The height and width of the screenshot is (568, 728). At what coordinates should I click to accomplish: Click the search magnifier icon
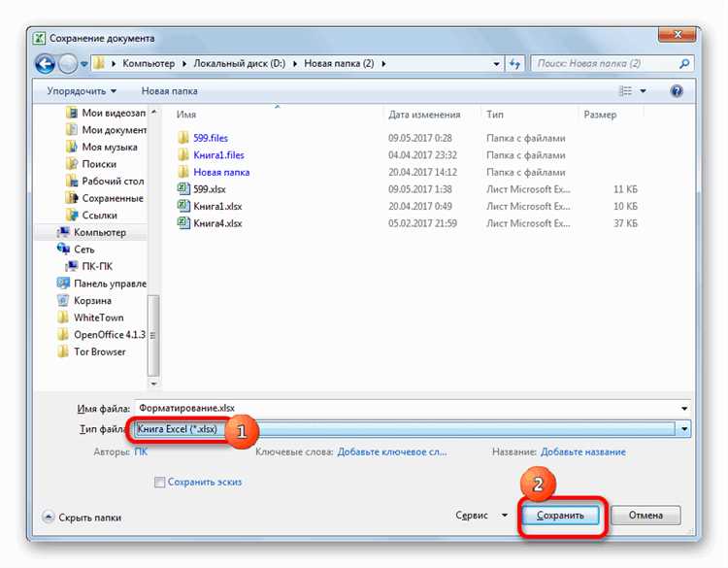click(684, 64)
